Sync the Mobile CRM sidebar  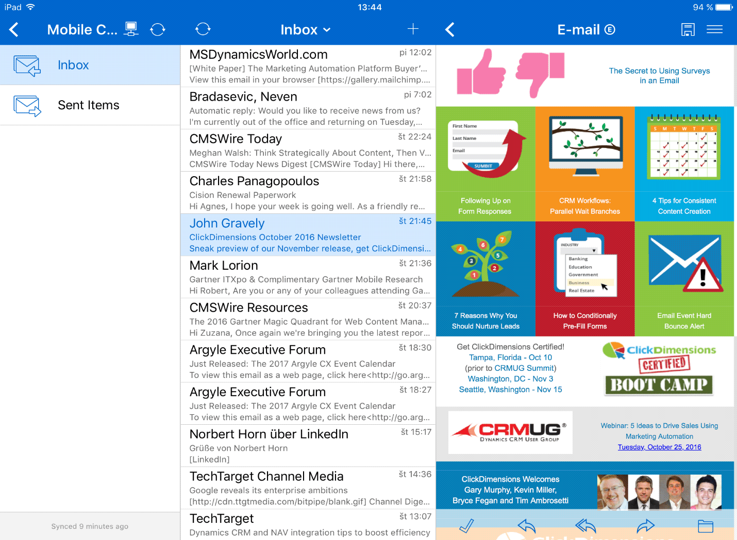pyautogui.click(x=158, y=30)
